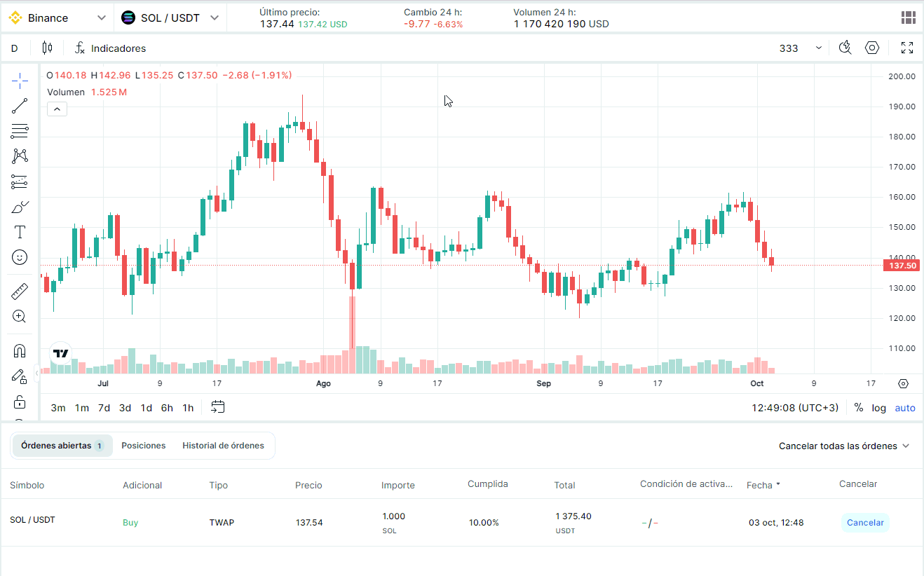Expand the SOL / USDT pair selector
Viewport: 924px width, 576px height.
[x=170, y=18]
